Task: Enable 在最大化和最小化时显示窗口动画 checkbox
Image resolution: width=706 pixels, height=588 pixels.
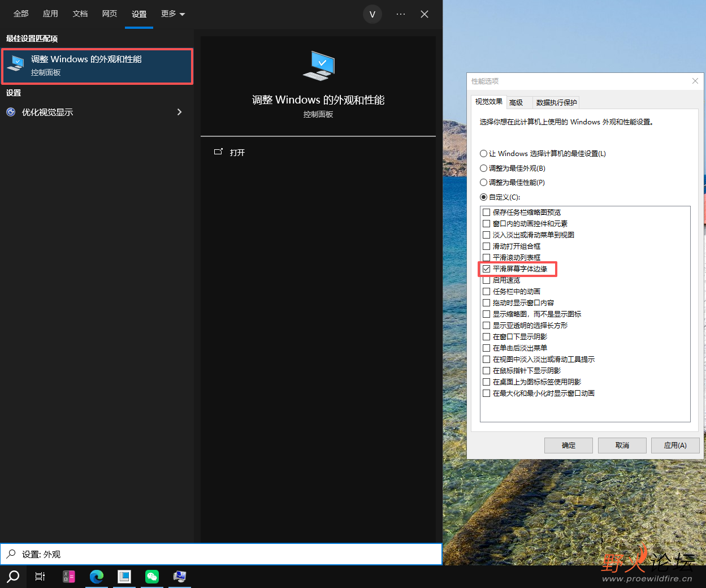Action: click(486, 393)
